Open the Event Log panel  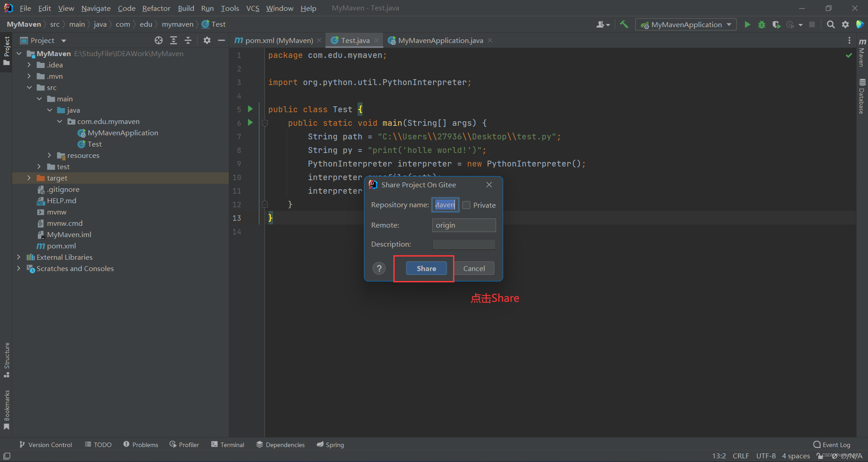(x=832, y=445)
